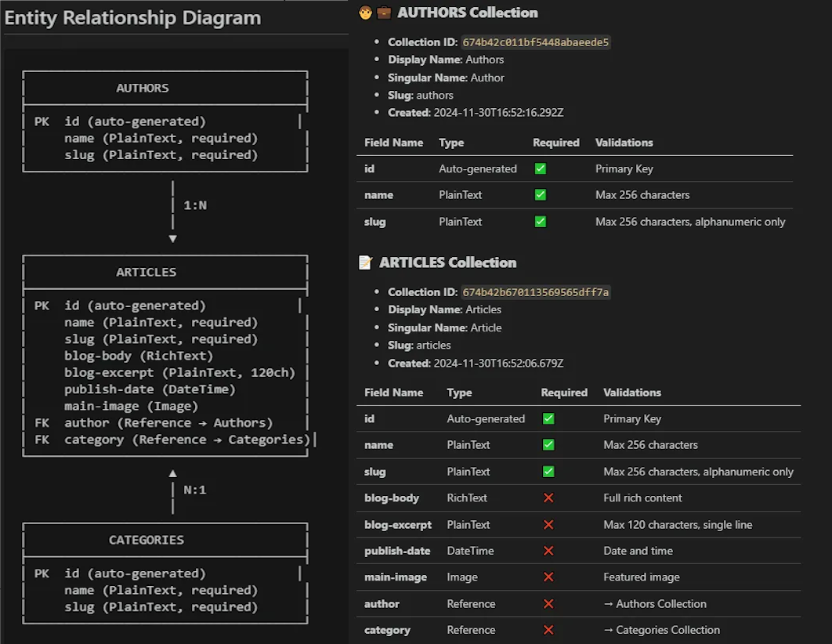832x644 pixels.
Task: Click the red X in the author row
Action: click(548, 604)
